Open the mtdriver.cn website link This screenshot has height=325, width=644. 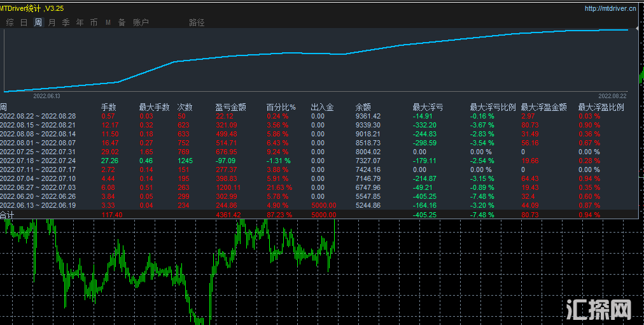coord(610,9)
